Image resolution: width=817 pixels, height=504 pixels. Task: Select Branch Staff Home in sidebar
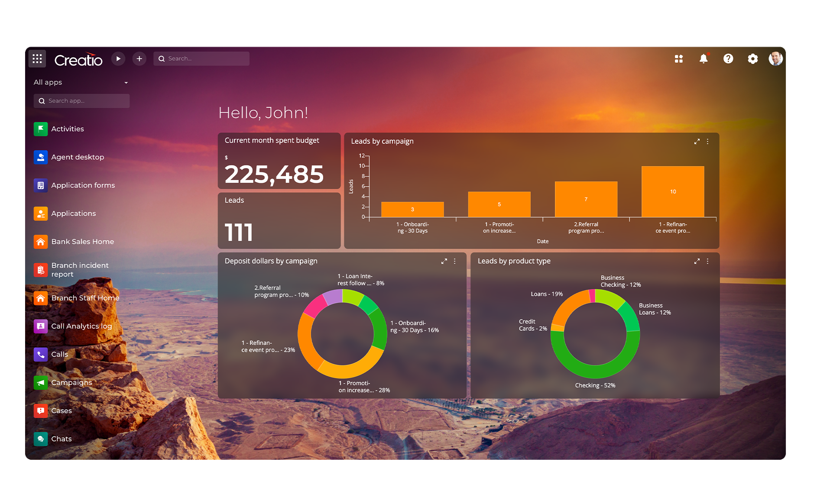41,298
